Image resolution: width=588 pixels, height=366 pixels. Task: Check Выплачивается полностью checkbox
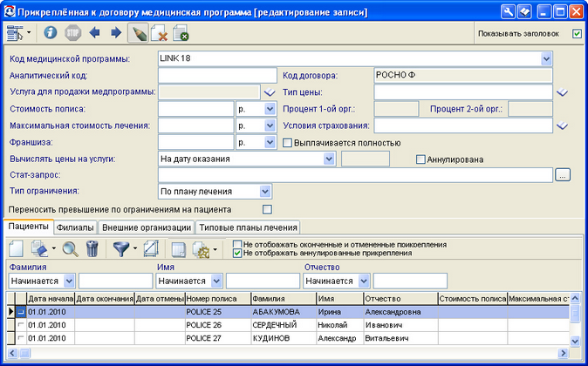(287, 143)
